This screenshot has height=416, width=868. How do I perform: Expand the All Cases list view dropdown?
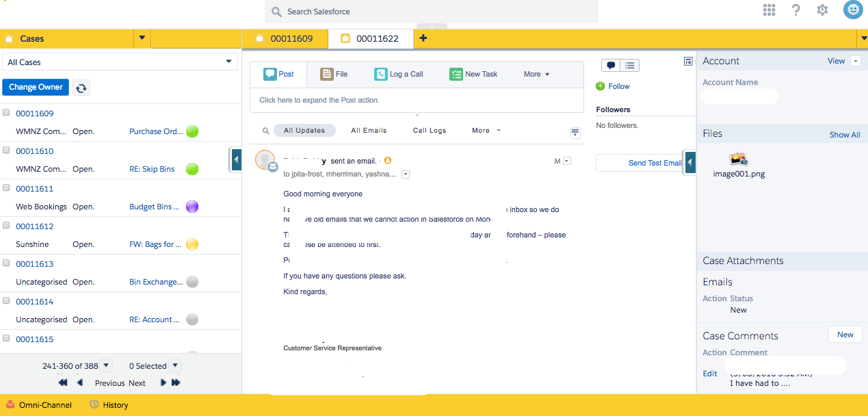(228, 62)
